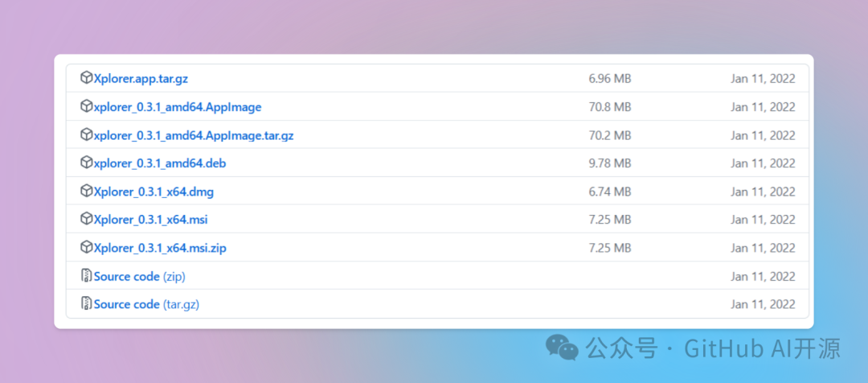Click zip file icon beside Source code (zip)

[86, 275]
